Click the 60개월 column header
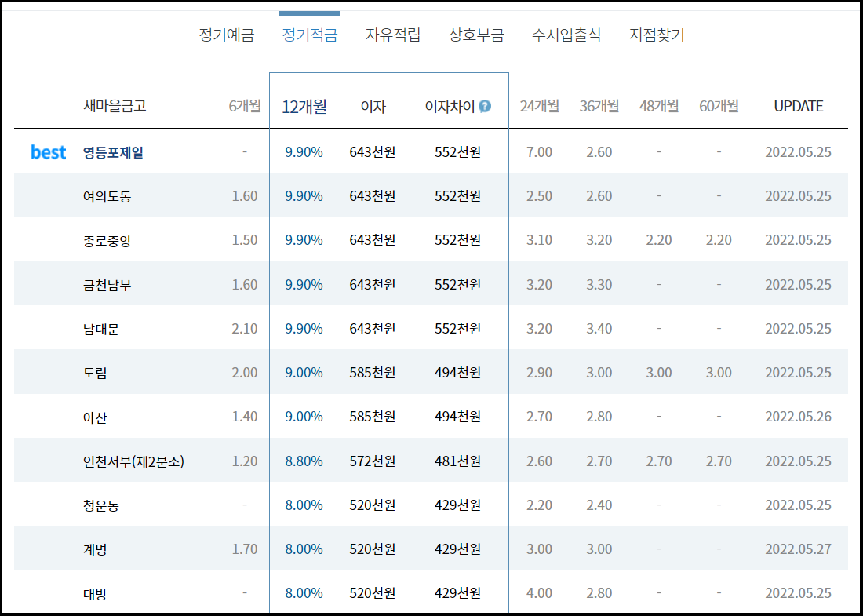This screenshot has height=616, width=863. pos(719,106)
